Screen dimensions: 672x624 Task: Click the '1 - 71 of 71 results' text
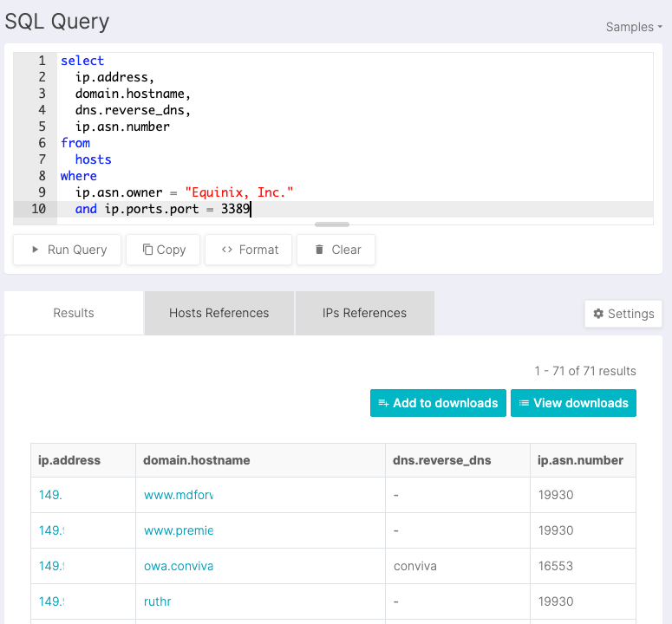pos(585,371)
